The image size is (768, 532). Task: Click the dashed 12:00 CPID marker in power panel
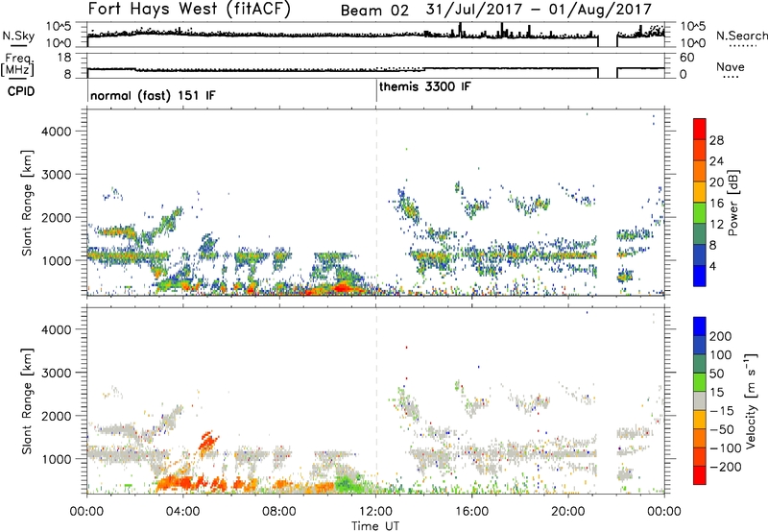click(376, 203)
